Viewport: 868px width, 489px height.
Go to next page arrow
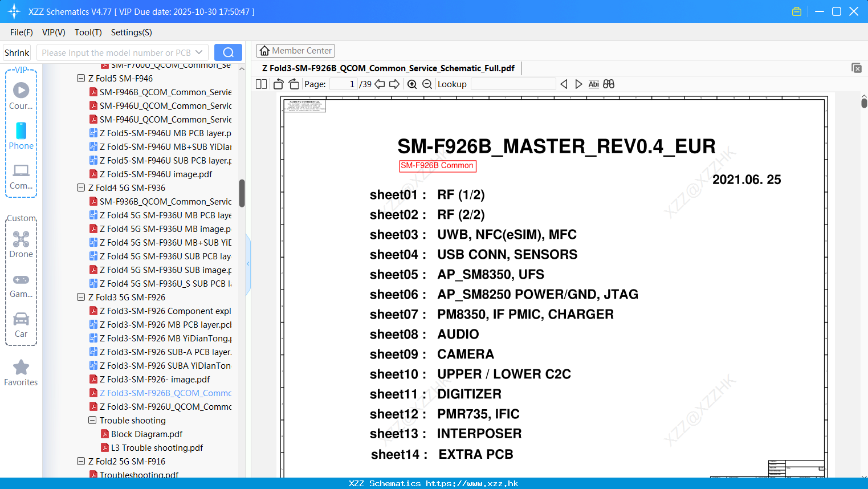[x=394, y=84]
